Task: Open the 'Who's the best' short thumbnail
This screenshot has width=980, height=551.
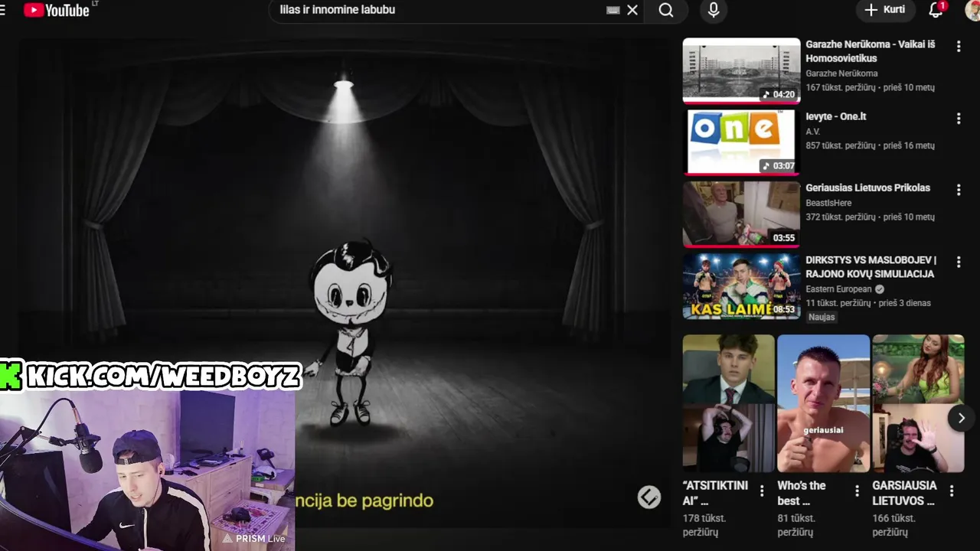Action: coord(823,403)
